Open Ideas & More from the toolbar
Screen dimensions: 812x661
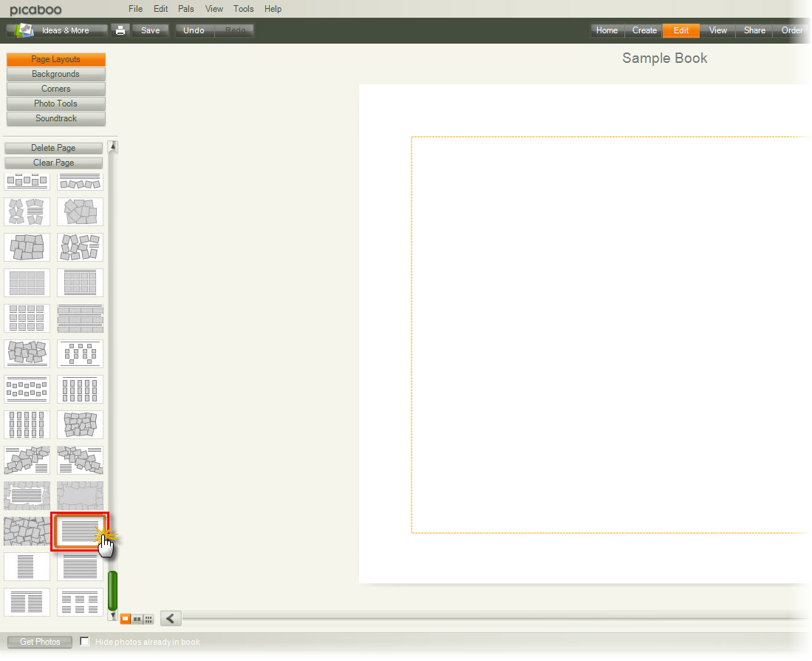point(57,30)
